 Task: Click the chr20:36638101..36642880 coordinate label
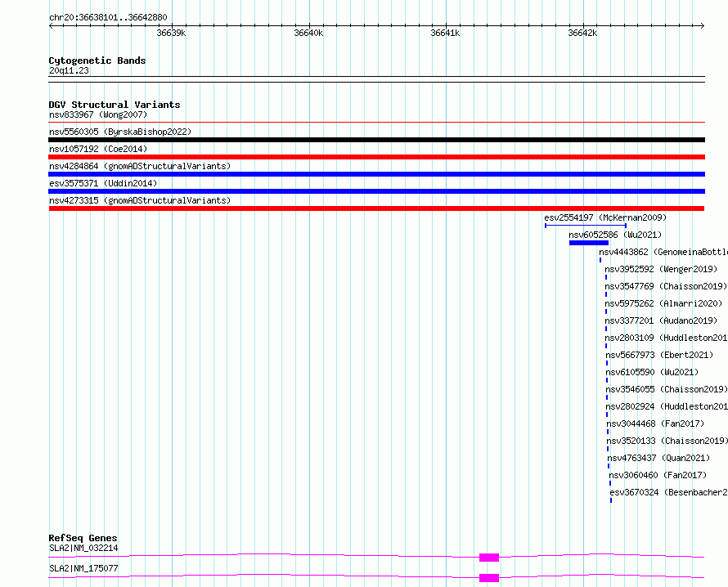(108, 17)
